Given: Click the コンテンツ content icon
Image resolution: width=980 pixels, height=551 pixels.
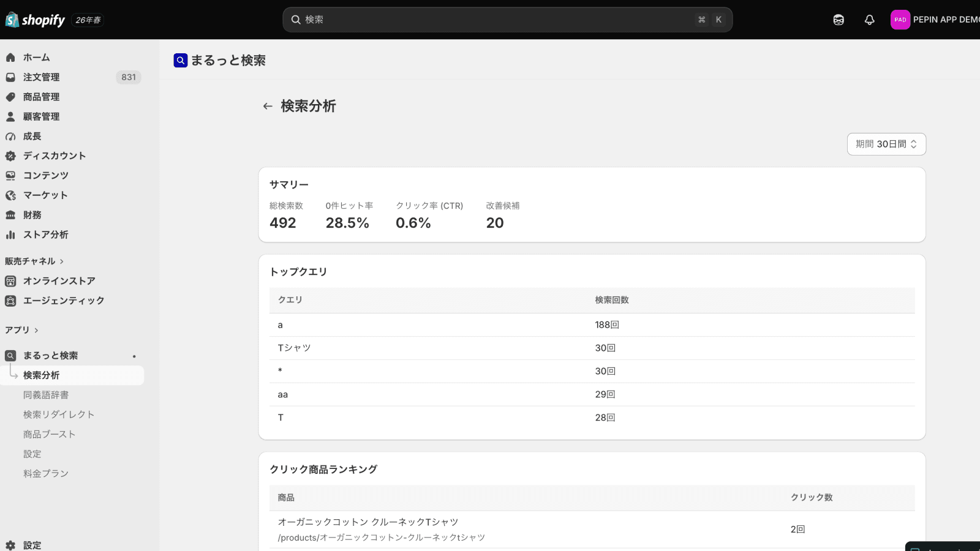Looking at the screenshot, I should tap(10, 176).
